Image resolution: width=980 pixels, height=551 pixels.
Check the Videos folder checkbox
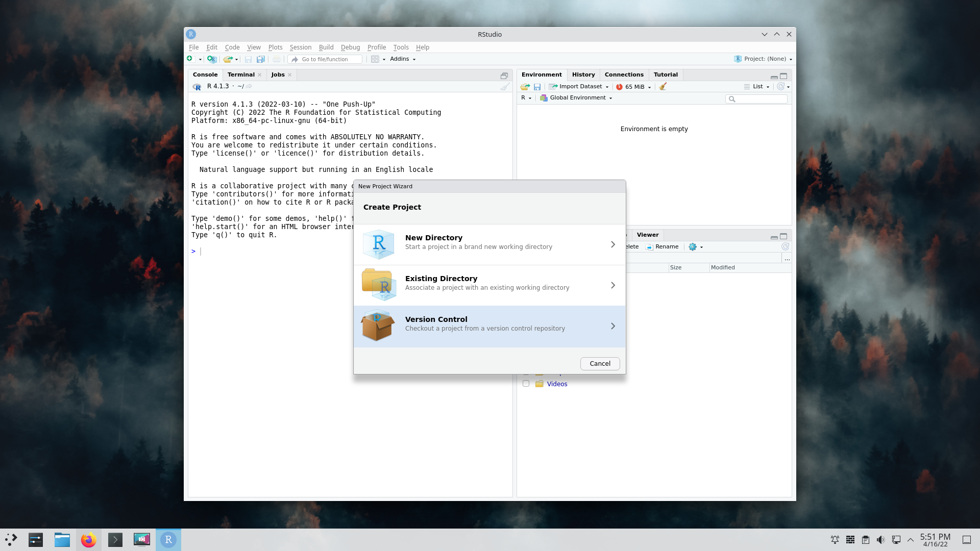(x=526, y=384)
